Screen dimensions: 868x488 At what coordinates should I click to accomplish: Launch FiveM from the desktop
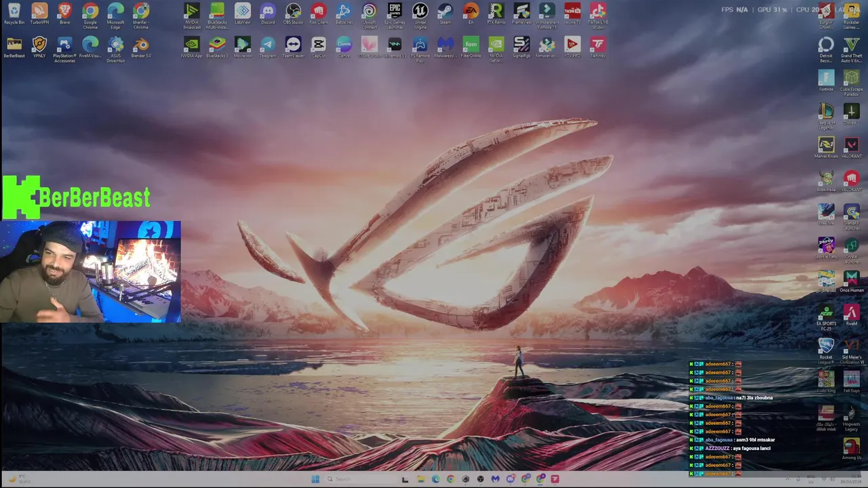click(851, 314)
